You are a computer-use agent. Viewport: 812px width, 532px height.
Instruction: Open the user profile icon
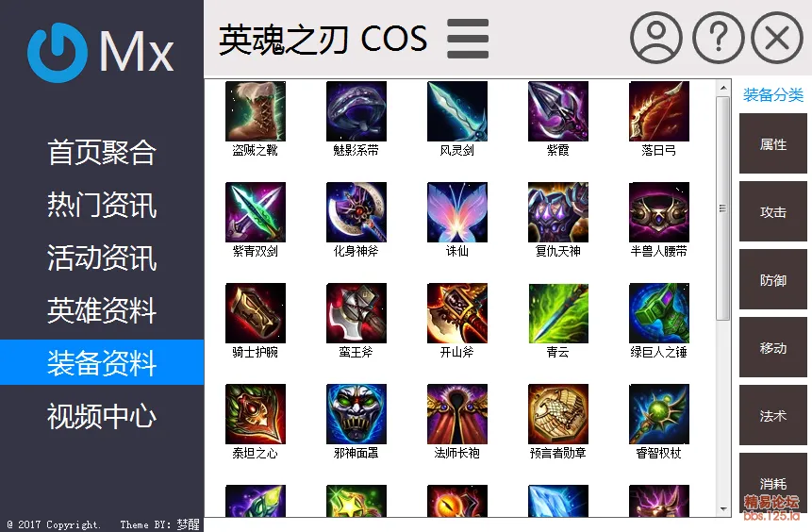(656, 38)
